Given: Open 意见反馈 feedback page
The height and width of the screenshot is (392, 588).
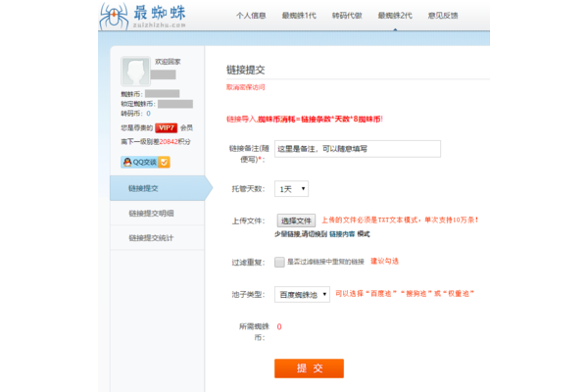Looking at the screenshot, I should tap(444, 17).
